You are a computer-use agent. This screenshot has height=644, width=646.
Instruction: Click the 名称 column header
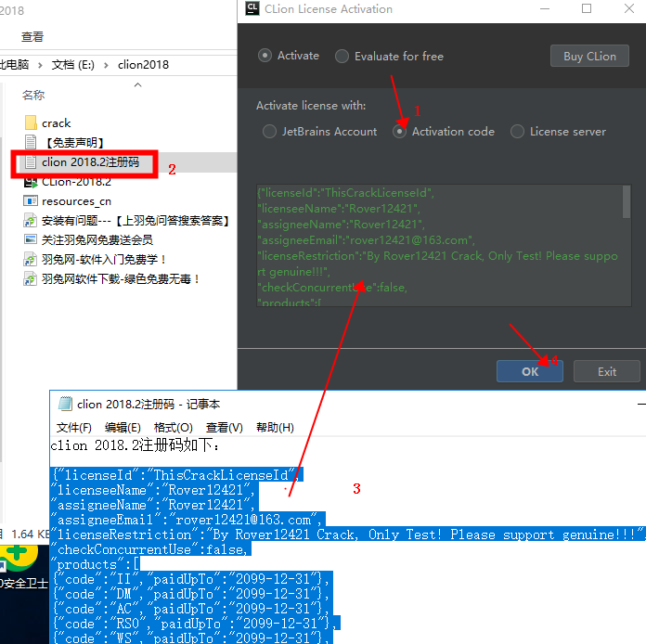33,96
